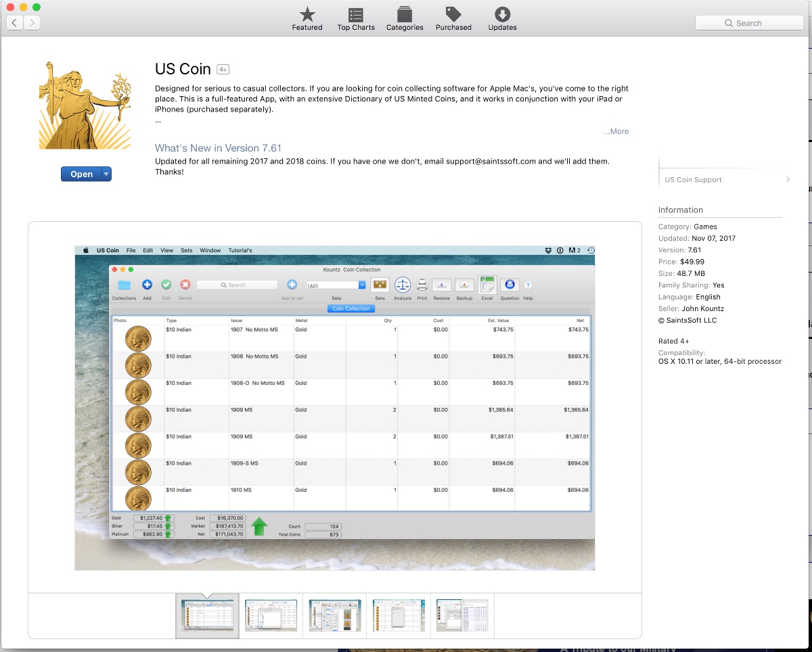
Task: Go forward to the next page
Action: coord(32,22)
